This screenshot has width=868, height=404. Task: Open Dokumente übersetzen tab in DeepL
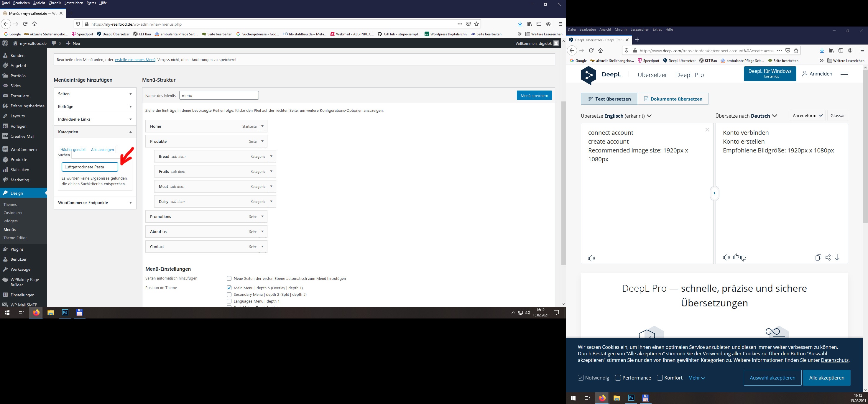(x=673, y=99)
